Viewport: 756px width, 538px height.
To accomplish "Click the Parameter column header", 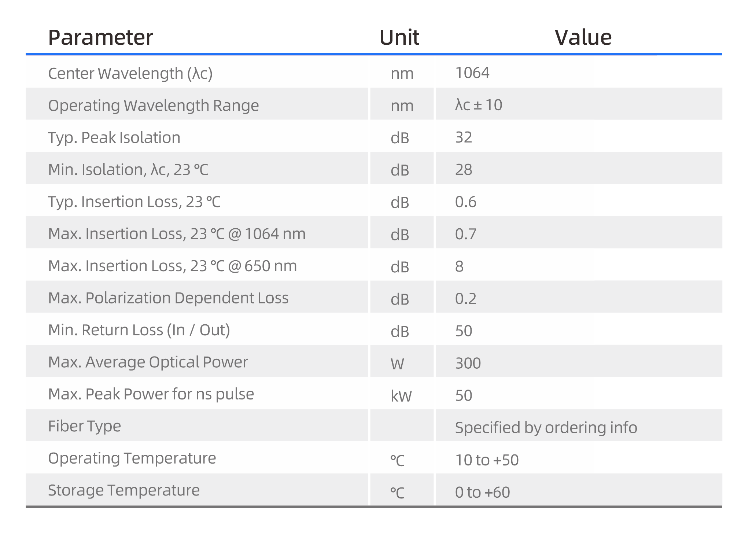I will point(100,37).
